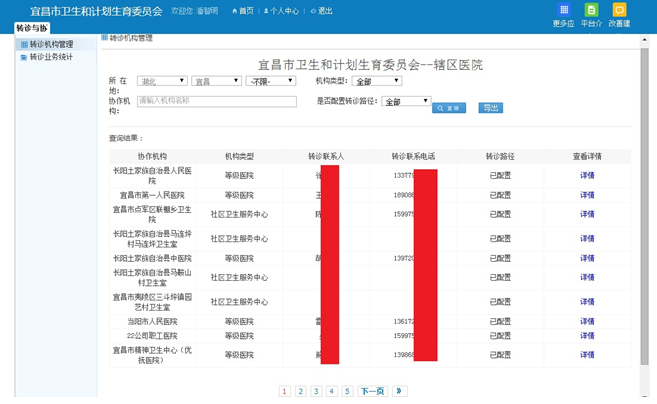Open the -不限- district dropdown
Viewport: 657px width, 404px height.
pyautogui.click(x=270, y=81)
